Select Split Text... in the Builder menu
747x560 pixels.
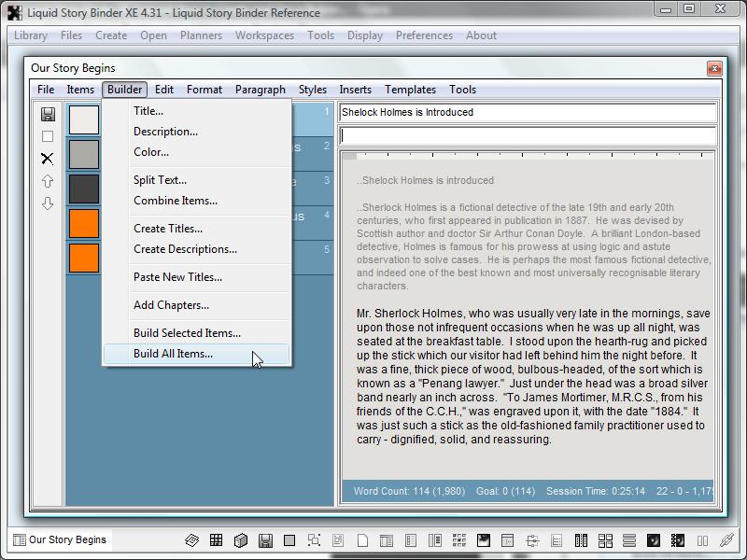pyautogui.click(x=160, y=180)
